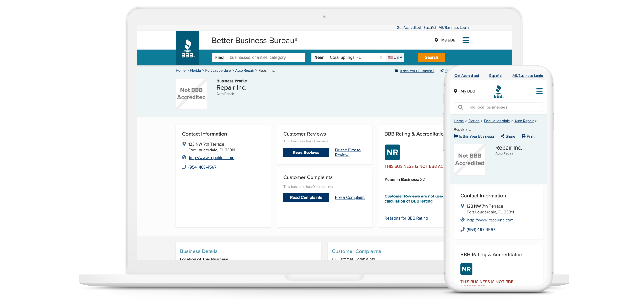The width and height of the screenshot is (644, 307).
Task: Click Español link on laptop top bar
Action: coord(430,28)
